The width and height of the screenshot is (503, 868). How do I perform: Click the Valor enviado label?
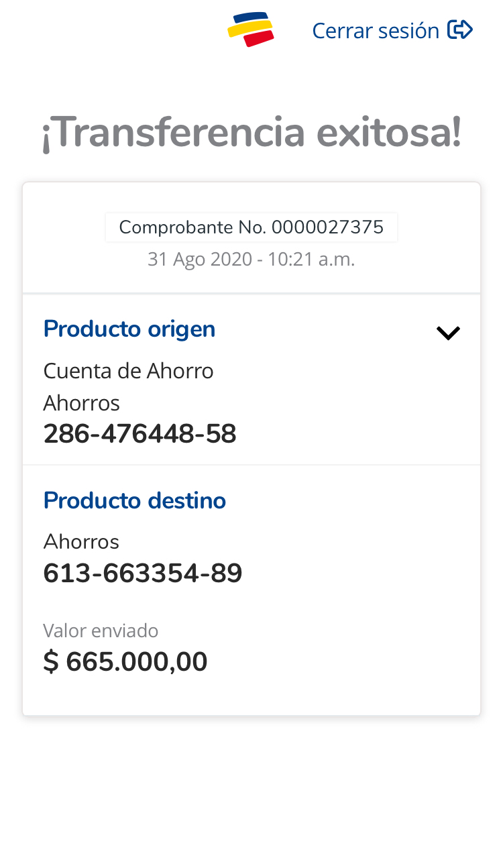[101, 631]
